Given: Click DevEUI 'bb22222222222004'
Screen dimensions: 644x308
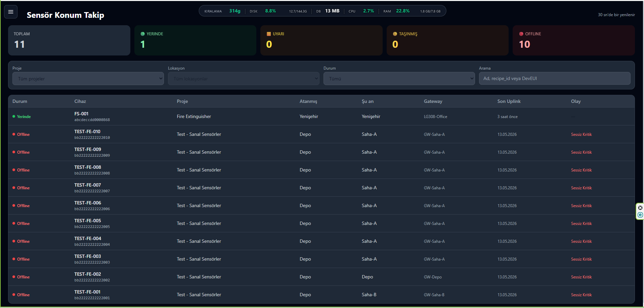Looking at the screenshot, I should point(92,244).
